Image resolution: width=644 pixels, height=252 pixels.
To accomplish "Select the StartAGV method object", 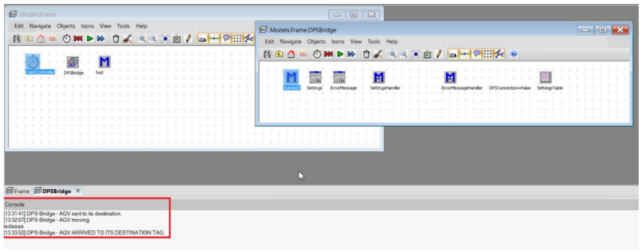I will pyautogui.click(x=291, y=77).
